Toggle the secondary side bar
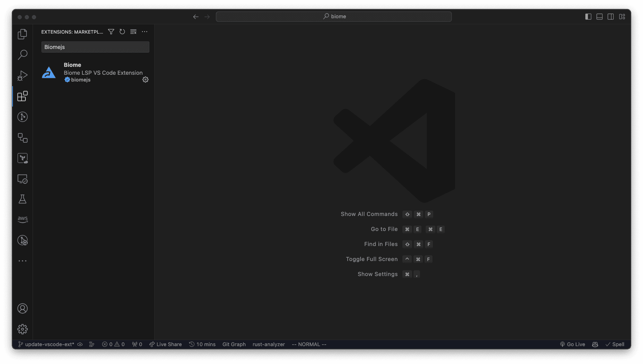 (611, 17)
